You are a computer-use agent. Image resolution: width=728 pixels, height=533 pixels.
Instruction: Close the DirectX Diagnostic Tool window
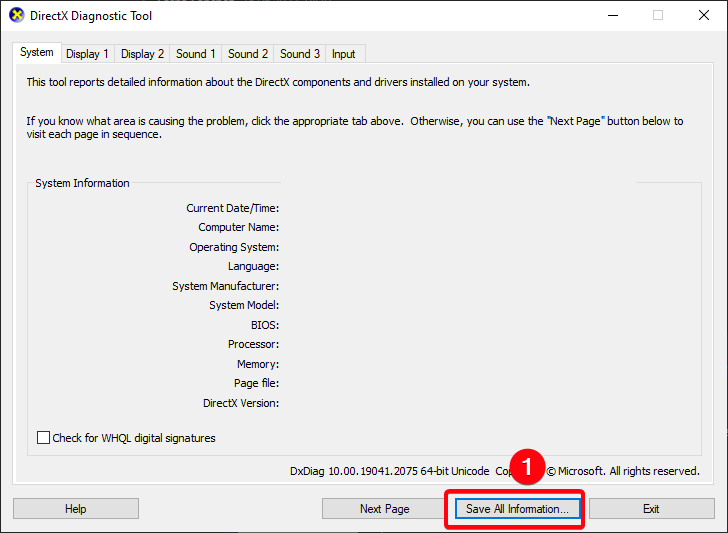(703, 16)
